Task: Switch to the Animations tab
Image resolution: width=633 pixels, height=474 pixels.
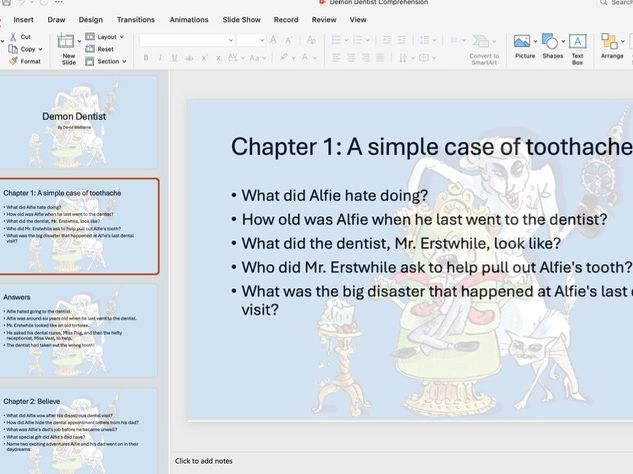Action: [x=189, y=20]
